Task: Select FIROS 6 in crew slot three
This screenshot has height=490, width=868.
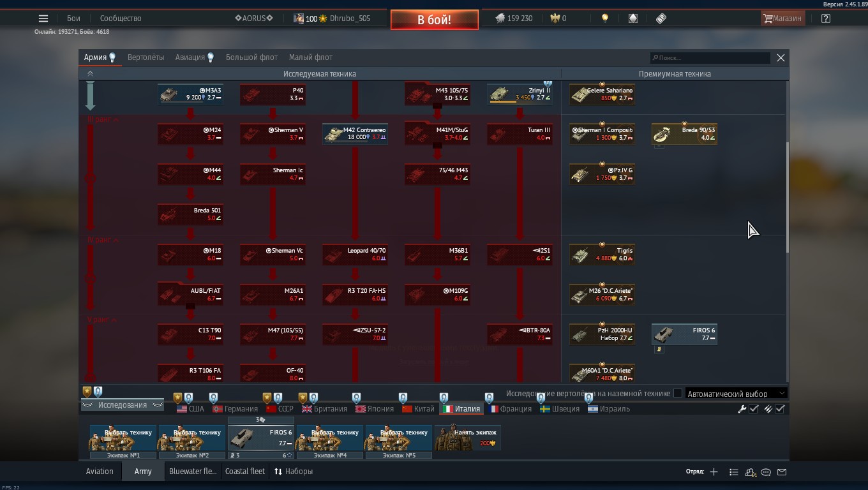Action: coord(261,438)
